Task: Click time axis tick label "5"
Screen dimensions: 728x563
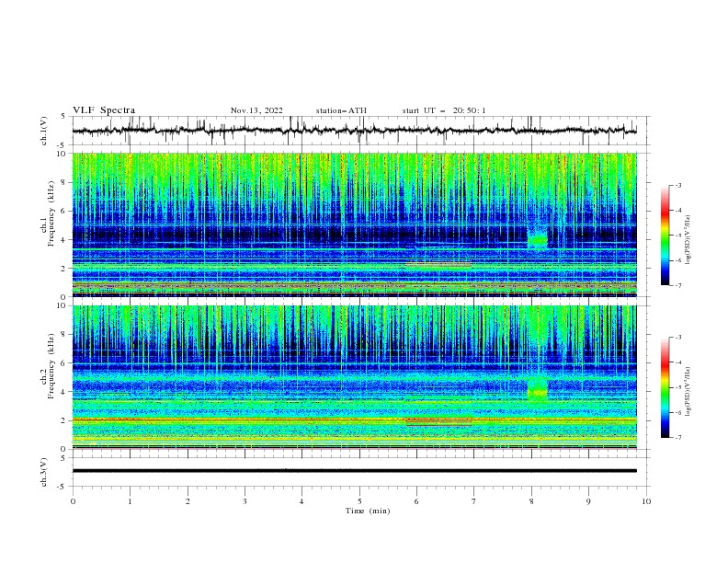Action: point(359,501)
